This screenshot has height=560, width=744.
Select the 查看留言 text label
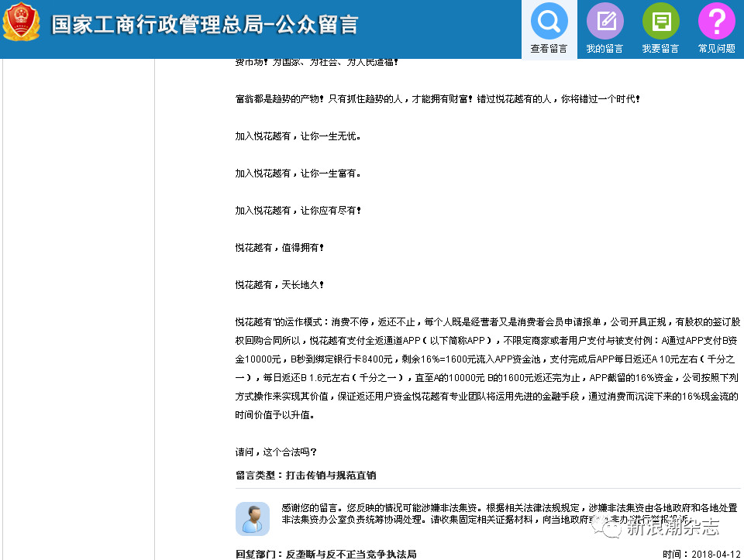tap(549, 49)
